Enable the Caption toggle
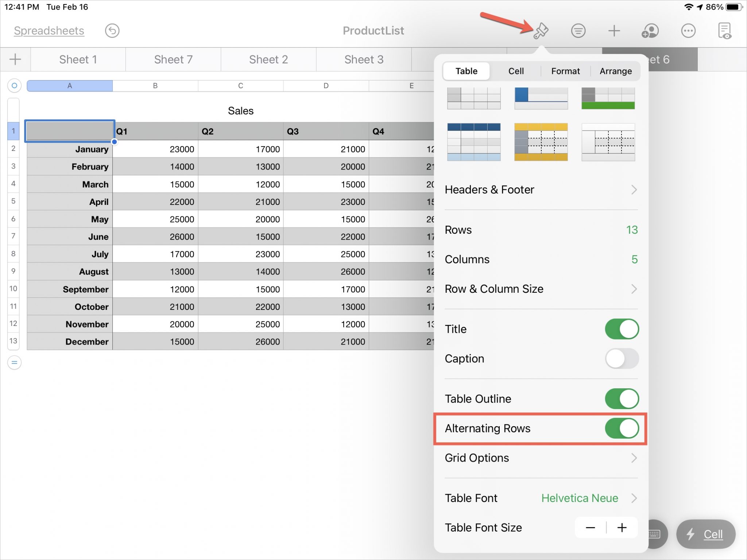Screen dimensions: 747x560 pos(622,359)
